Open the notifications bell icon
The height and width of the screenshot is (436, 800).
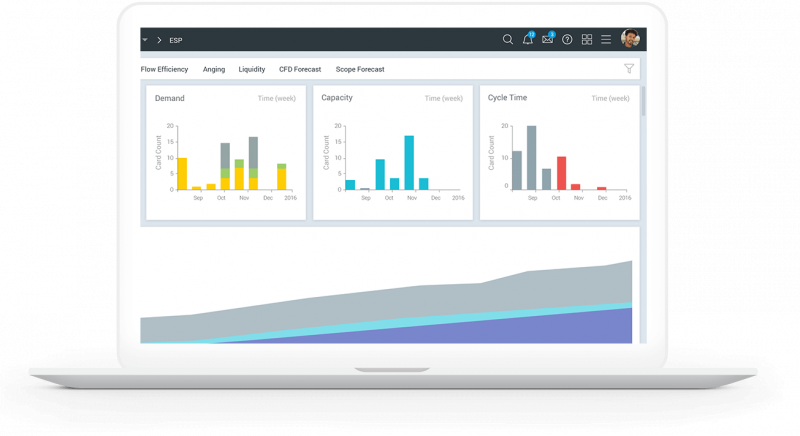528,39
